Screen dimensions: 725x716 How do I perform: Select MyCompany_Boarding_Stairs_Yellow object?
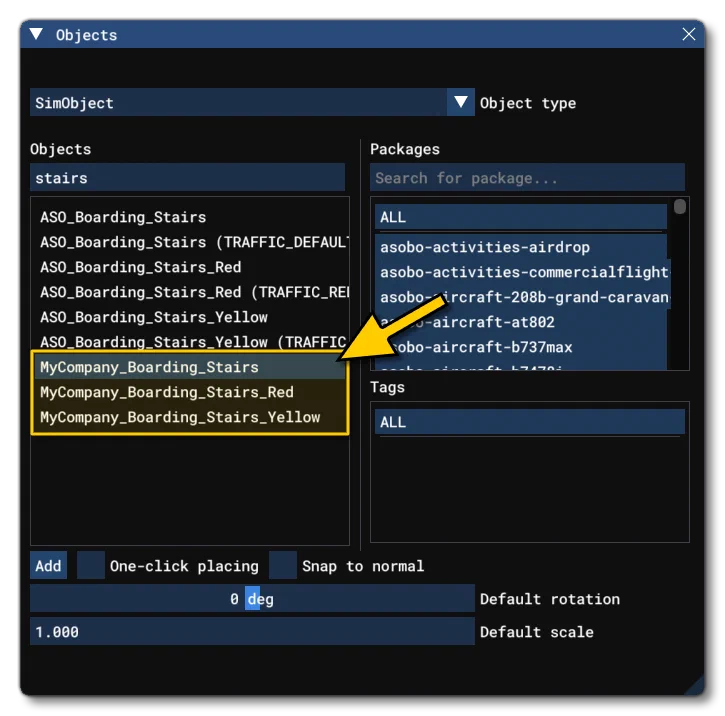[x=190, y=417]
